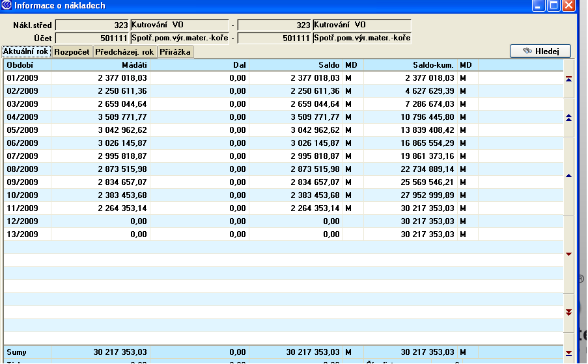Viewport: 588px width, 364px height.
Task: Click Mádáti value 2 377 018,03
Action: coord(122,78)
